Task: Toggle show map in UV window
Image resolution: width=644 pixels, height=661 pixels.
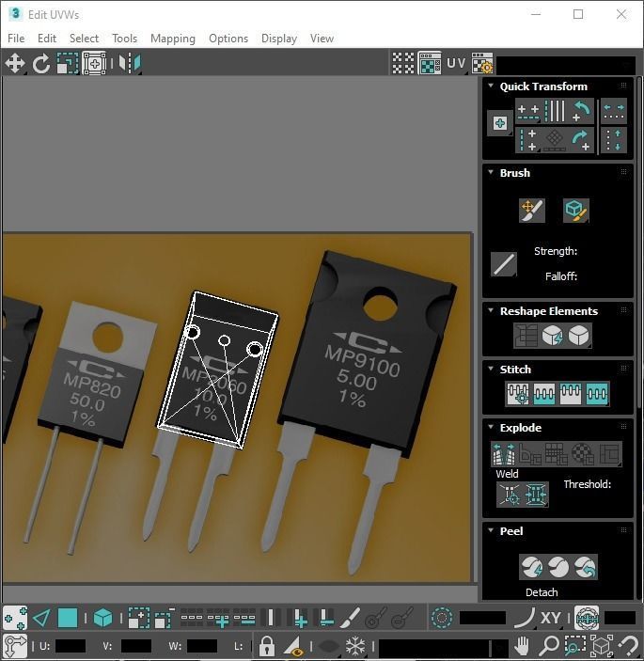Action: coord(430,64)
